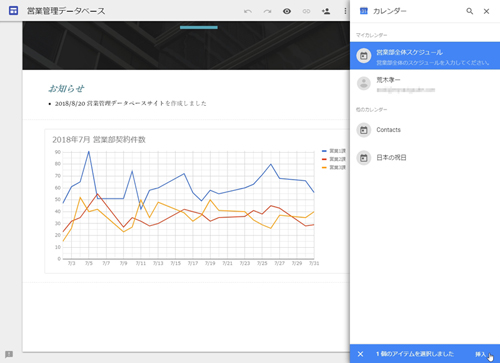Click the Google Sites logo icon

pos(13,11)
